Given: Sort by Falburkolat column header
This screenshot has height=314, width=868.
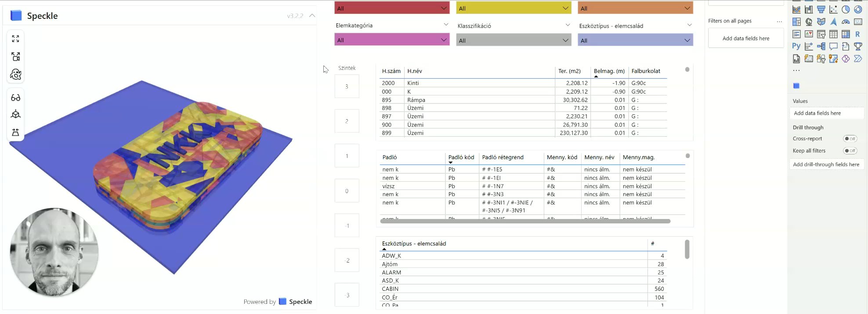Looking at the screenshot, I should pos(646,71).
